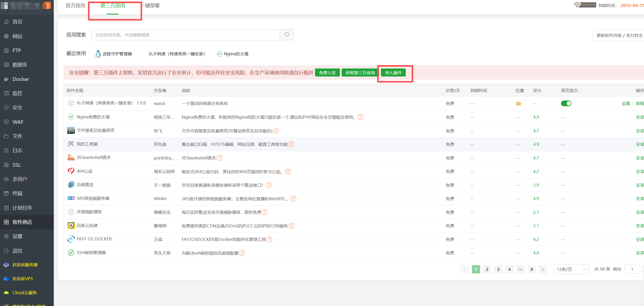Click the SRS音视频服务器 infinity logo icon
Screen dimensions: 644x306
pos(71,198)
